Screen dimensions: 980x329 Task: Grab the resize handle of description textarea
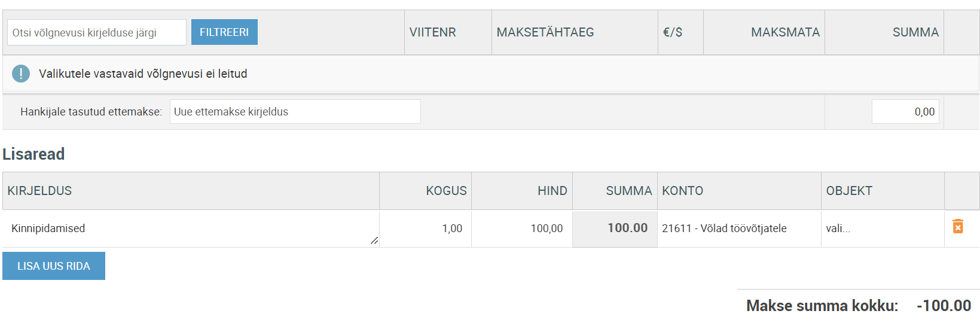tap(374, 240)
